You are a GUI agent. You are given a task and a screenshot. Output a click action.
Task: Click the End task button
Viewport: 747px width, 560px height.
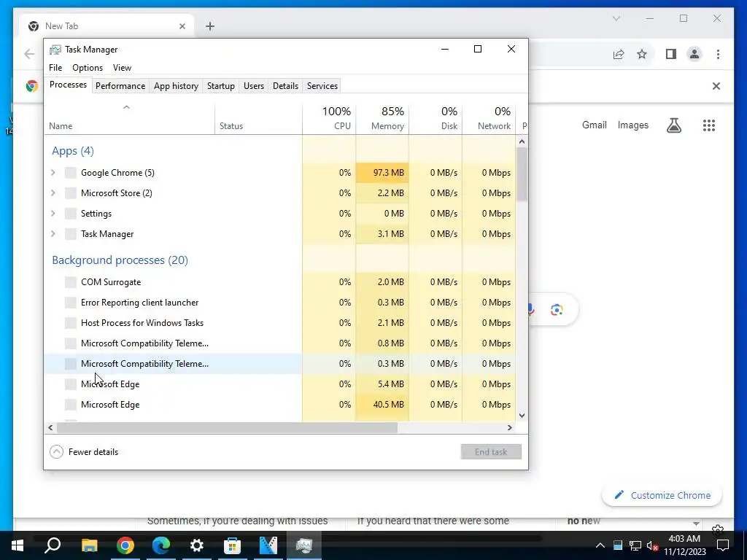pyautogui.click(x=491, y=452)
